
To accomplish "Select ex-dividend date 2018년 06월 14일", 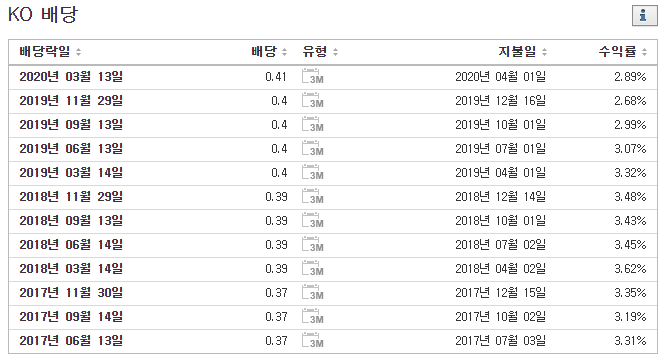I will point(71,245).
